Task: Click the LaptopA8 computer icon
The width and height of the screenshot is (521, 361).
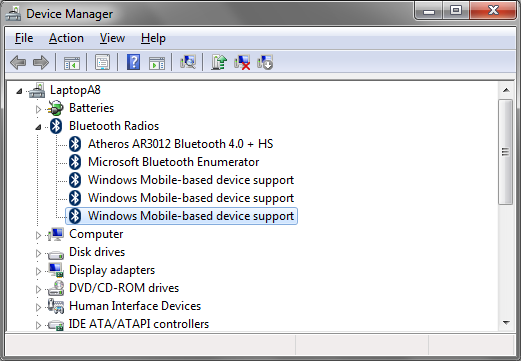Action: (x=37, y=90)
